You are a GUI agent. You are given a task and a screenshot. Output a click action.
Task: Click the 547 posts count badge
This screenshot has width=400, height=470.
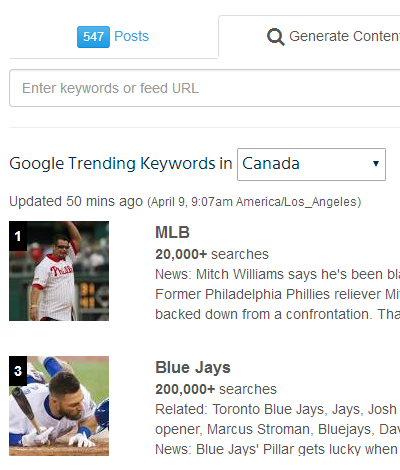tap(93, 37)
